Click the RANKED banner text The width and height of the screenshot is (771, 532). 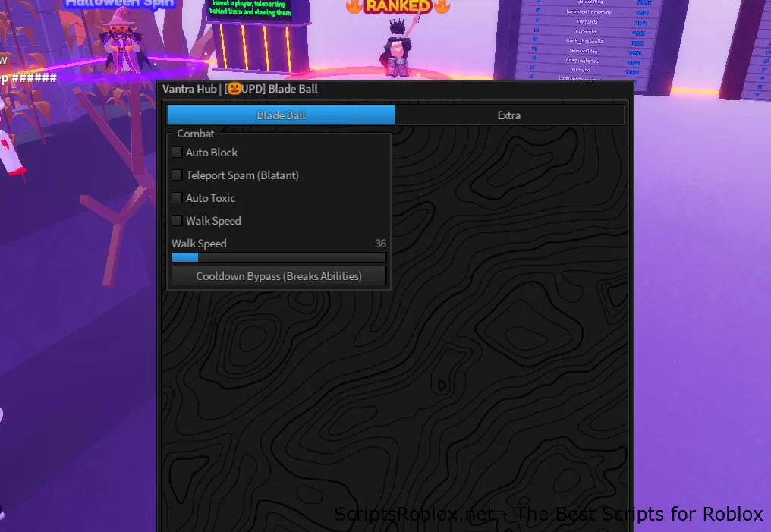click(x=395, y=6)
